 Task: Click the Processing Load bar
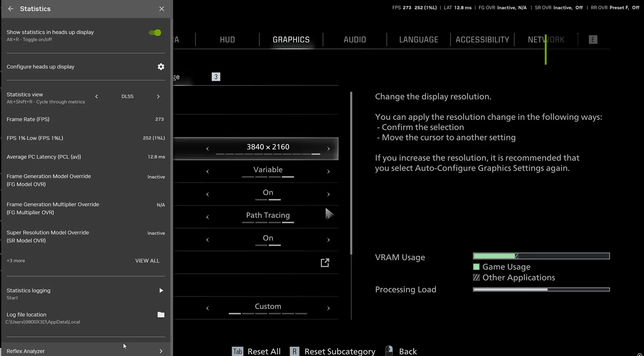point(541,289)
